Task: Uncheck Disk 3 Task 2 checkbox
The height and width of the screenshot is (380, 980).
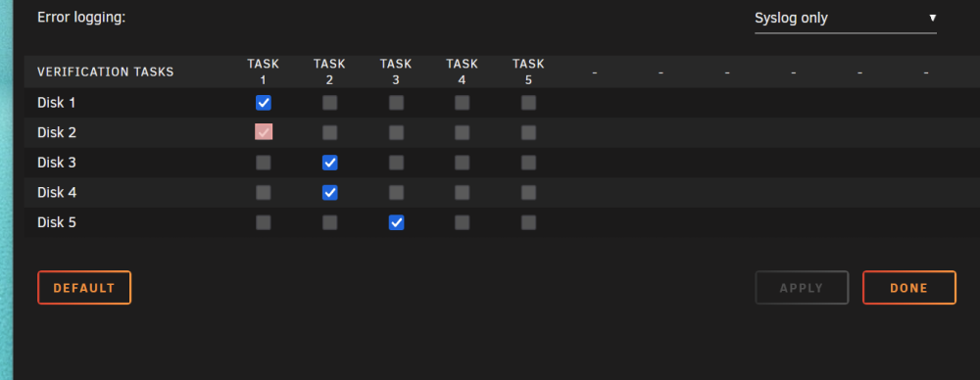Action: pyautogui.click(x=329, y=163)
